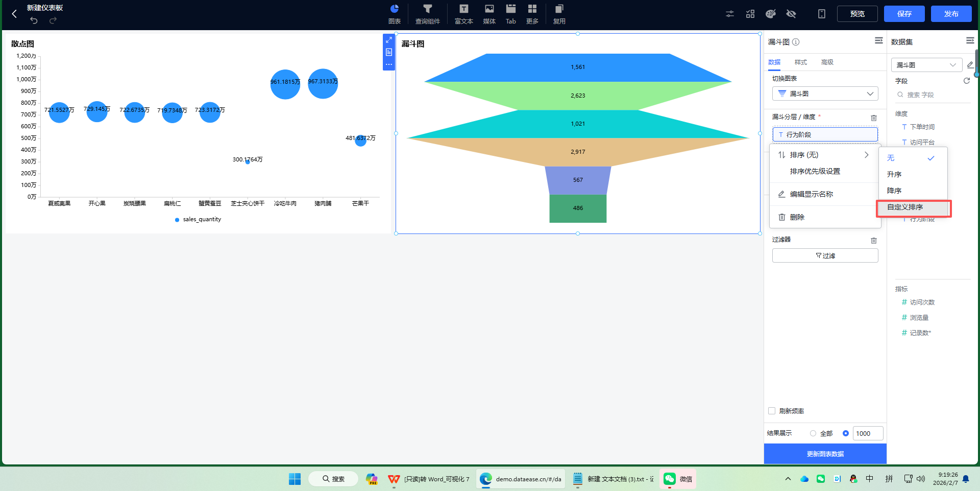Select the 下单时间 dimension field
The image size is (980, 491).
(922, 127)
